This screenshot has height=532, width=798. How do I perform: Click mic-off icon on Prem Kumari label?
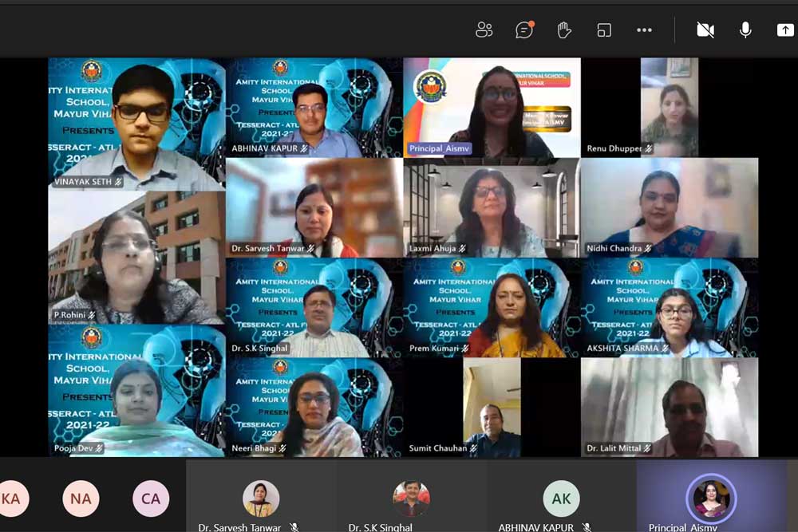(464, 349)
